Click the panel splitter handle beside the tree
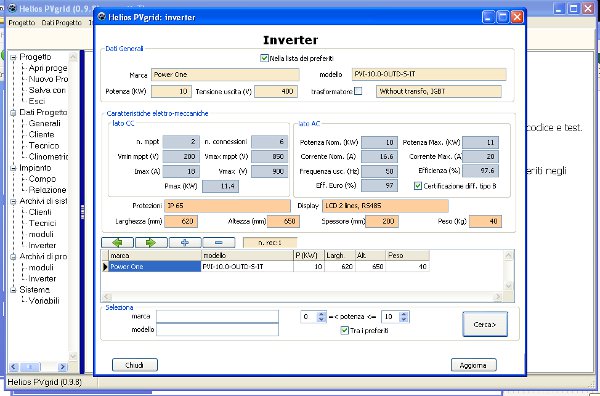The height and width of the screenshot is (396, 600). click(82, 212)
